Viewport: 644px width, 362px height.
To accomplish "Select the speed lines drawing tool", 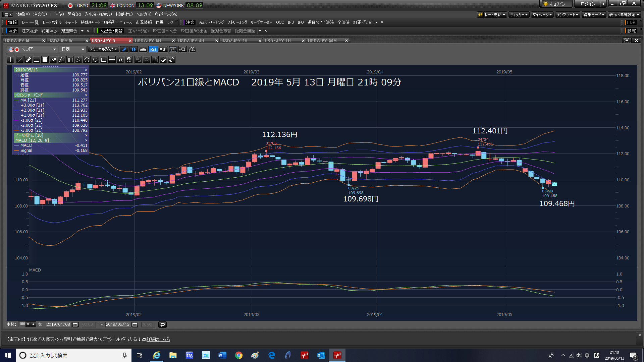I will coord(78,60).
